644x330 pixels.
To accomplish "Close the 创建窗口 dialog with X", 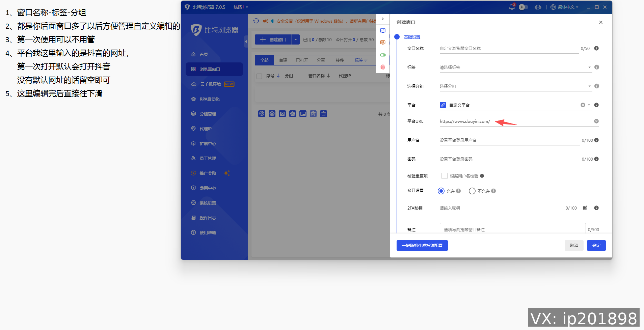I will click(601, 22).
